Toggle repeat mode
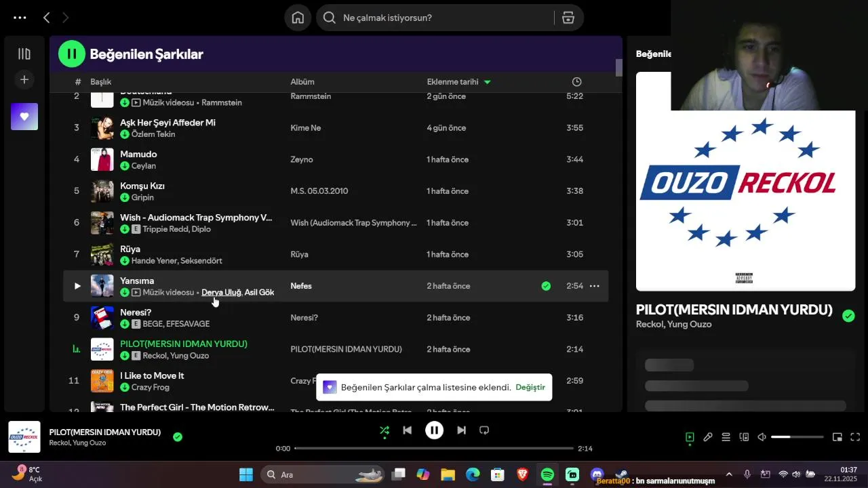The height and width of the screenshot is (488, 868). click(484, 430)
